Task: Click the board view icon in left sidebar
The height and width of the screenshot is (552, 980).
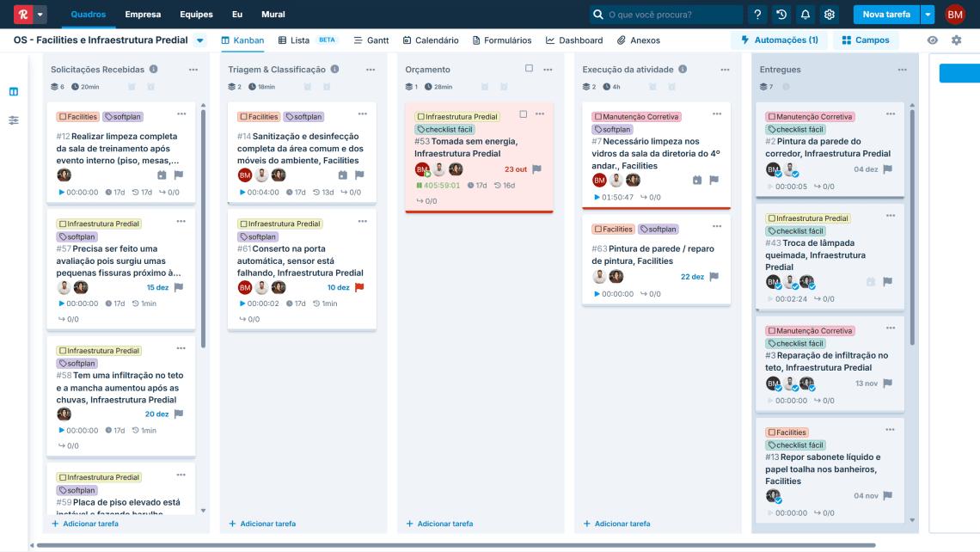Action: click(14, 92)
